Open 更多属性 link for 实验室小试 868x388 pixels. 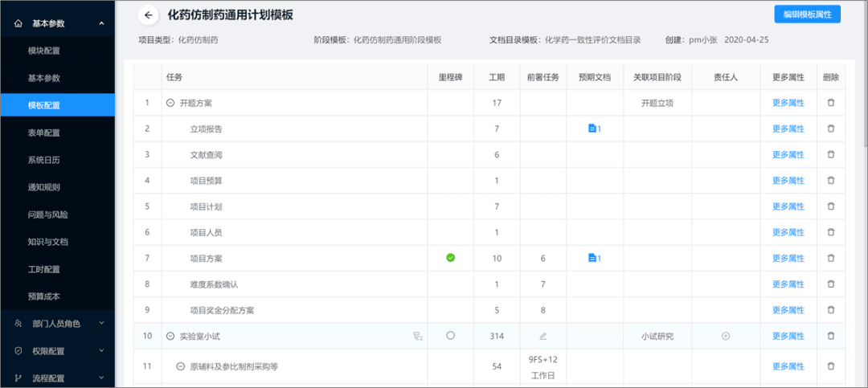(x=788, y=336)
